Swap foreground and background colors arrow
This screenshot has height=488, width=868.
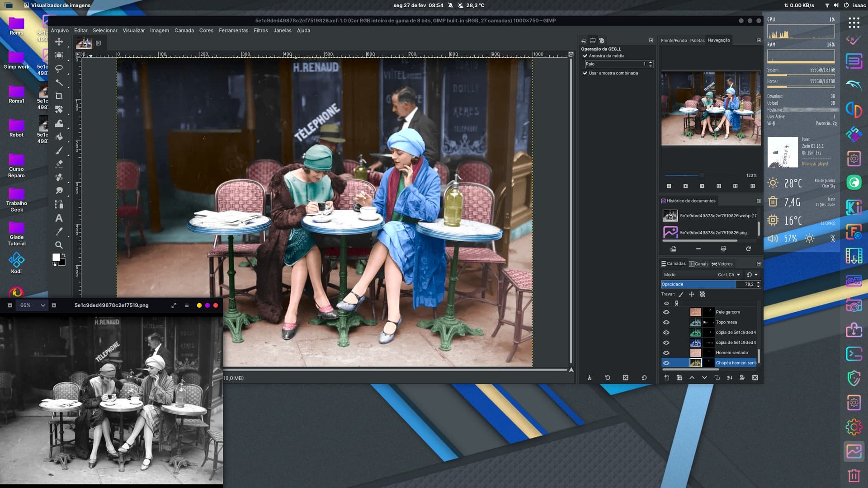click(x=64, y=255)
